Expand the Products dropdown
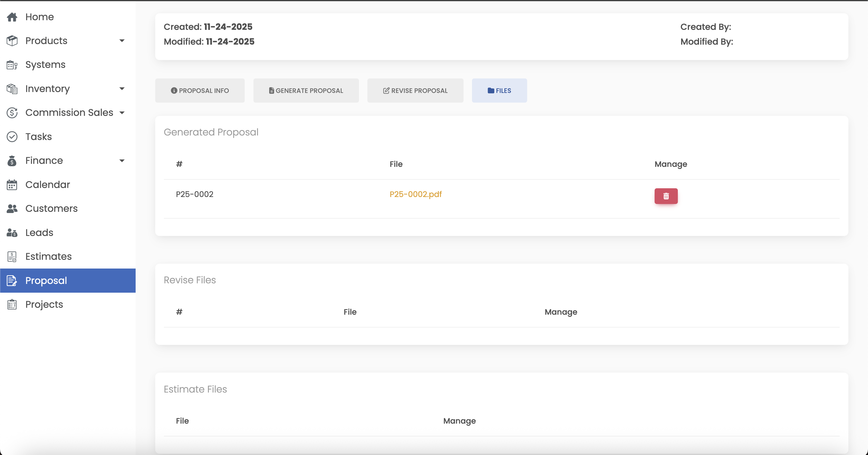Screen dimensions: 868x455 pos(122,40)
